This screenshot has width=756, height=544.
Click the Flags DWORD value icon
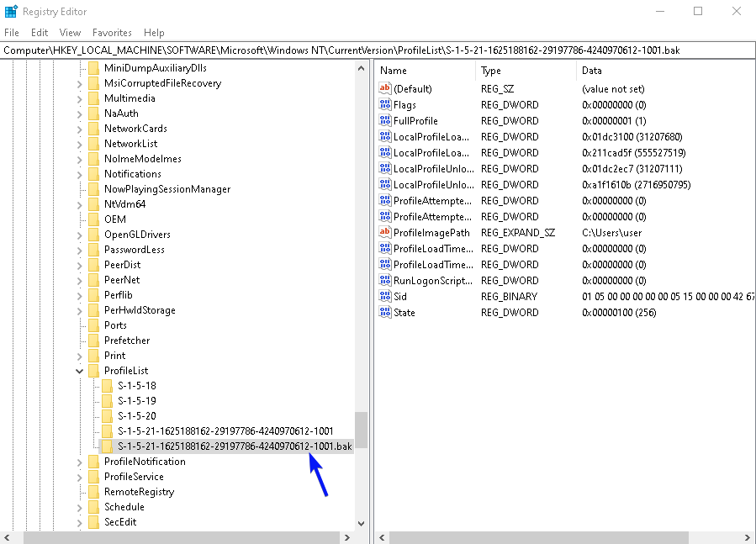[385, 105]
